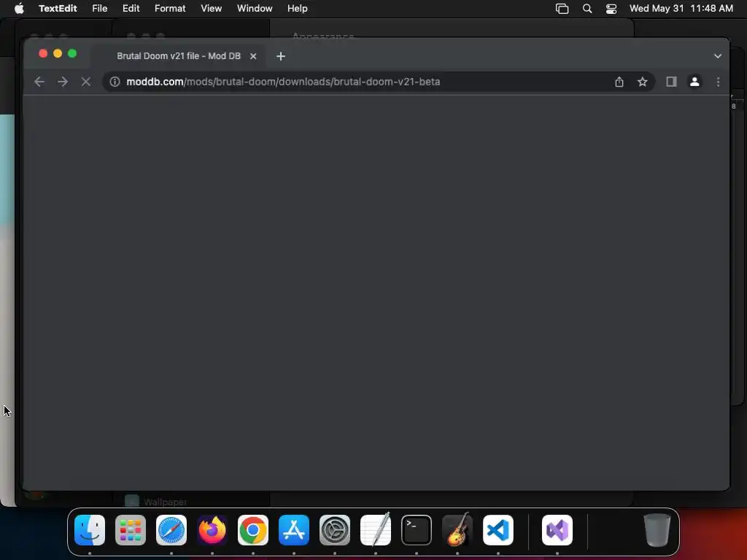Open Chrome three-dot menu
Screen dimensions: 747x560
(718, 82)
